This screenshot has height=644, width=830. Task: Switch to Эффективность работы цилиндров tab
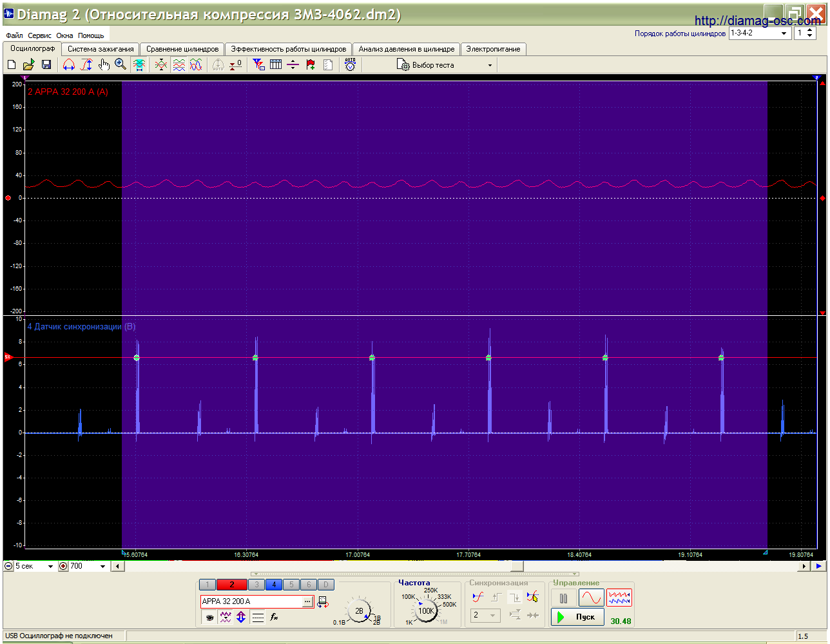pyautogui.click(x=289, y=49)
